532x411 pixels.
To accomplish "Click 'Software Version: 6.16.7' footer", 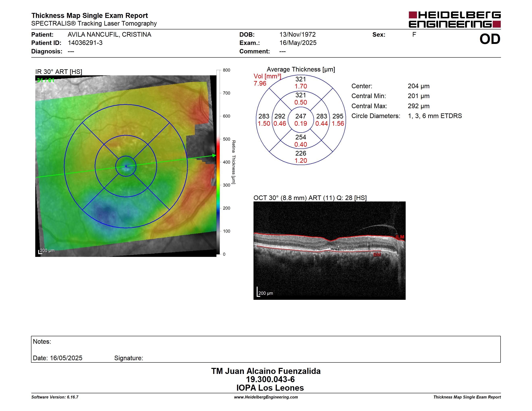I will coord(55,397).
